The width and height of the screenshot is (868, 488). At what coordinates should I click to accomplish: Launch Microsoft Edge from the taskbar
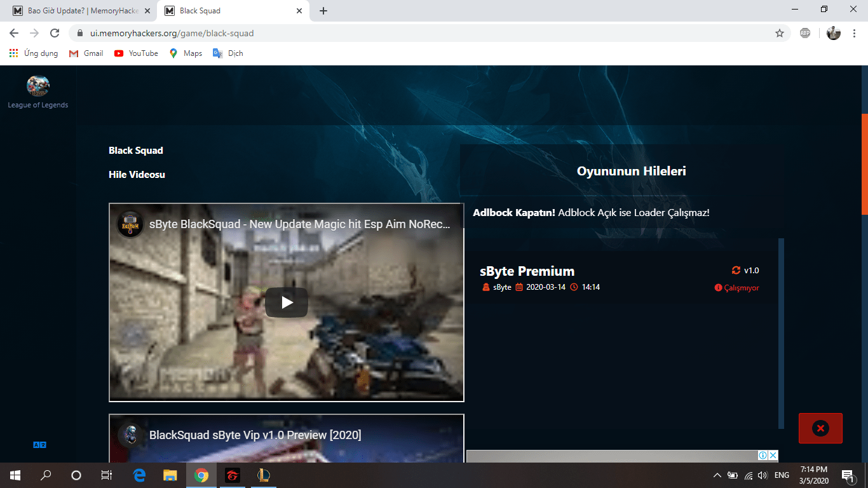(139, 475)
